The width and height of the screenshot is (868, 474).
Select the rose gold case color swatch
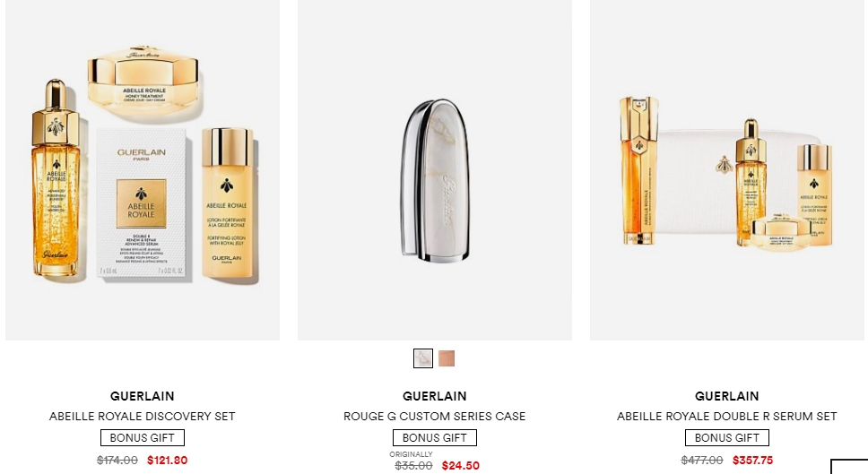[x=447, y=358]
